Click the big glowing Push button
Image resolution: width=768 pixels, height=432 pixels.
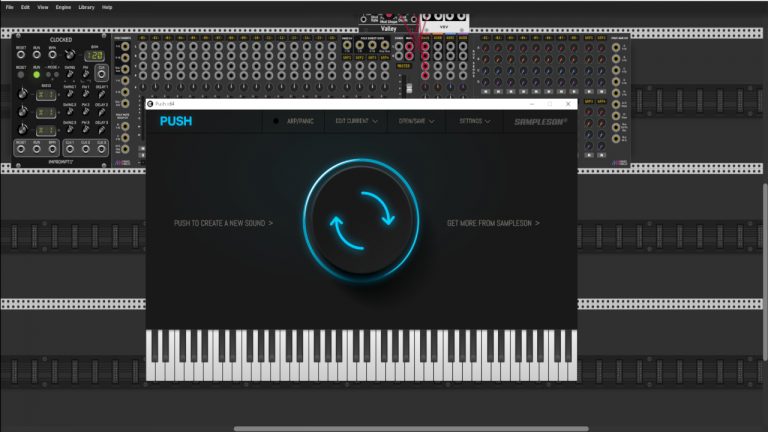pyautogui.click(x=361, y=220)
